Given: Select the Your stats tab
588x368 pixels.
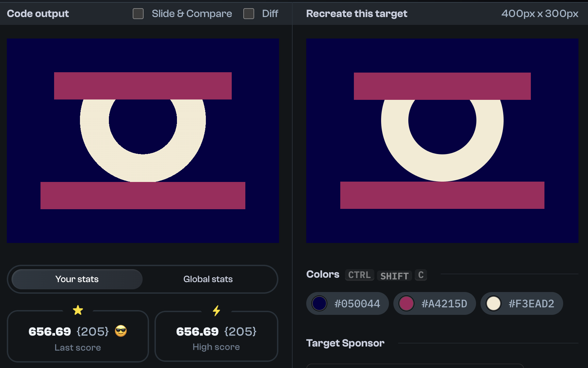Looking at the screenshot, I should (77, 279).
